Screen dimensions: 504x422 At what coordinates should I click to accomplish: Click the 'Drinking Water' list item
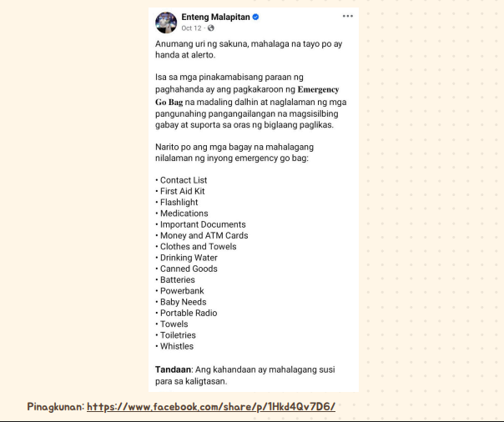[189, 258]
